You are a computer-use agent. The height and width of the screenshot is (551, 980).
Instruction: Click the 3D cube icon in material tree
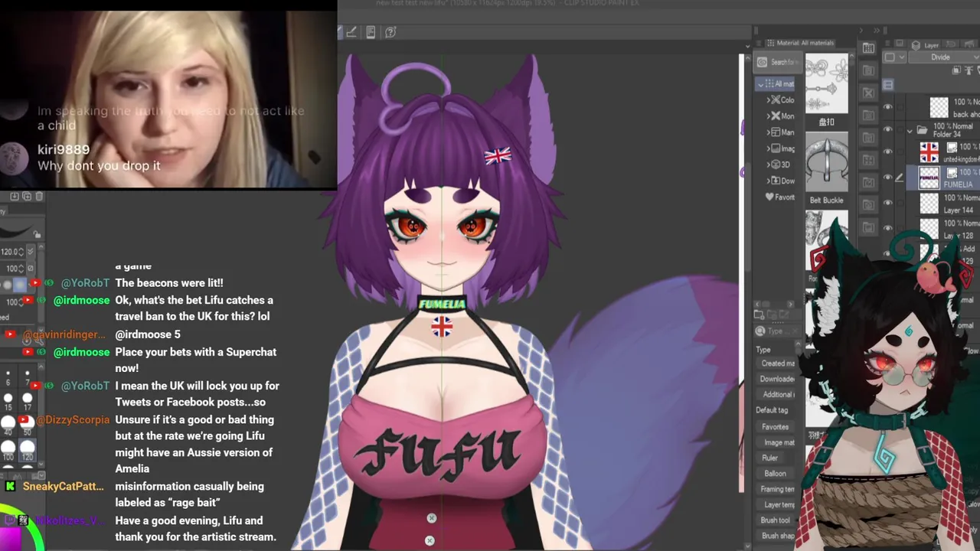(776, 165)
